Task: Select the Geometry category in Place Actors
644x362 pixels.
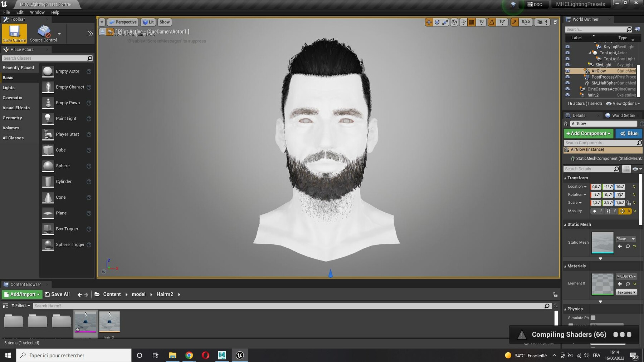Action: (x=12, y=118)
